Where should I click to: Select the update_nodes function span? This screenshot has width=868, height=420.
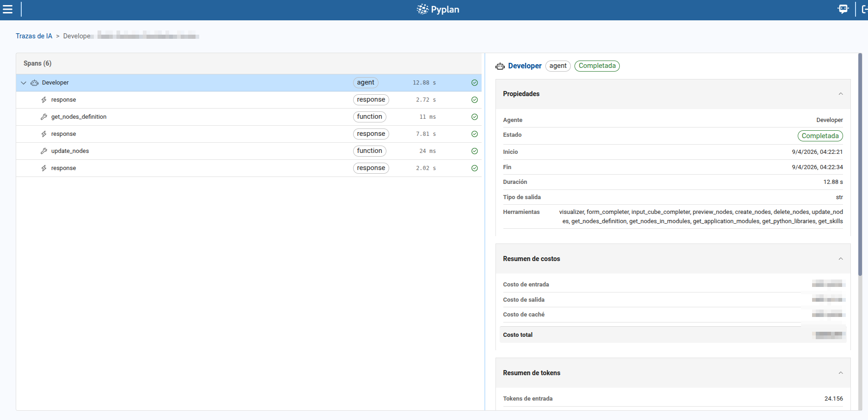tap(70, 151)
